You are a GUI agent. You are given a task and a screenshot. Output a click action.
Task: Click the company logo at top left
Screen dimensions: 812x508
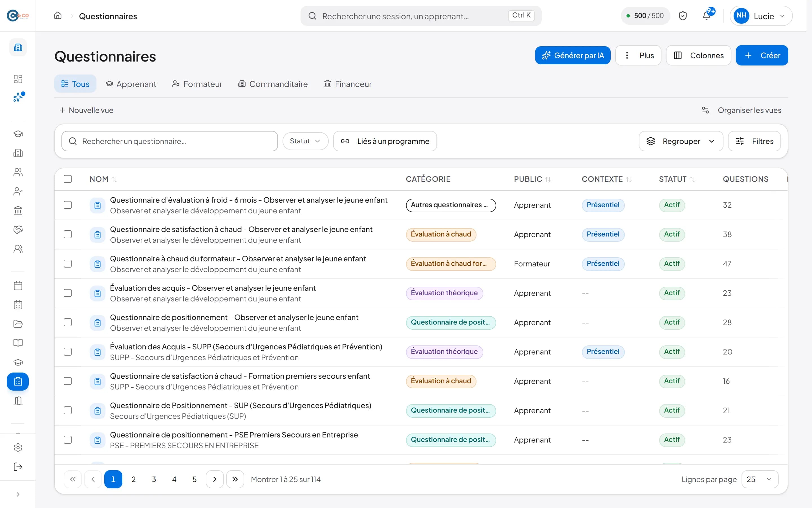tap(18, 16)
